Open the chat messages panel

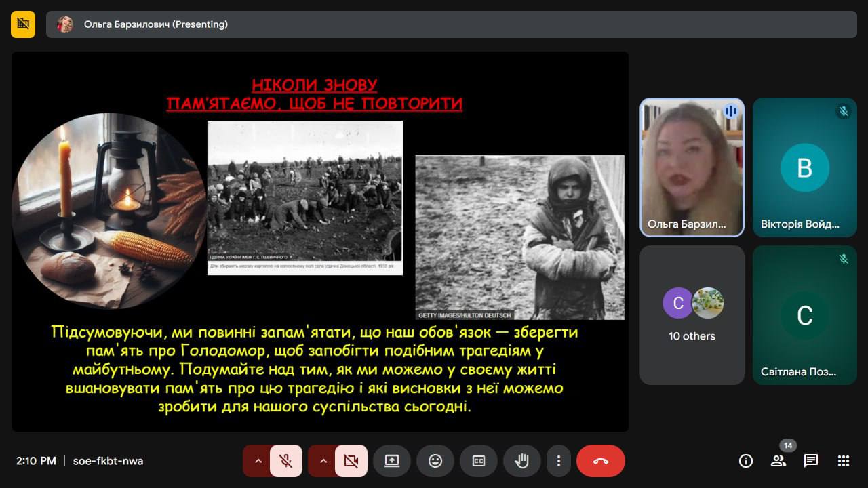click(x=811, y=461)
